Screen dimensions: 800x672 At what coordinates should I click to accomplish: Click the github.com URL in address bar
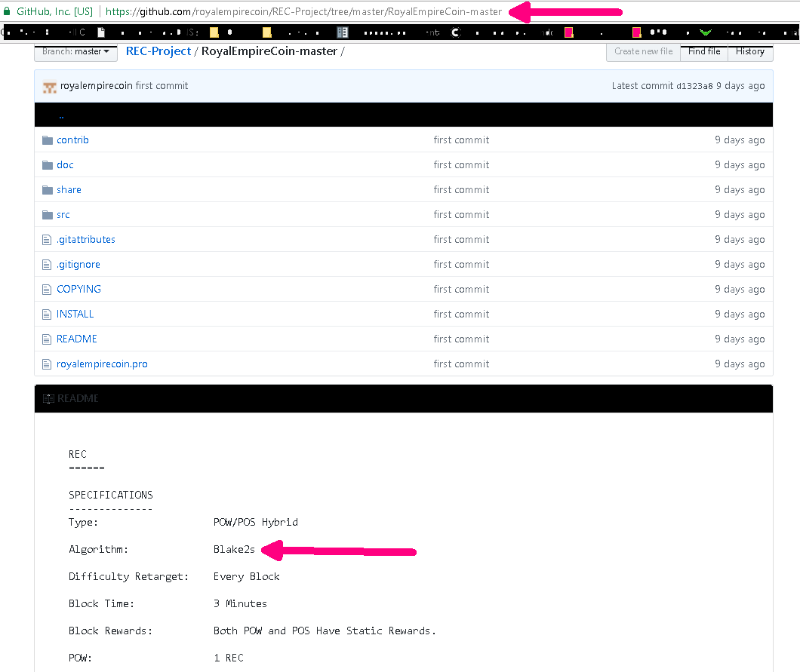[303, 12]
